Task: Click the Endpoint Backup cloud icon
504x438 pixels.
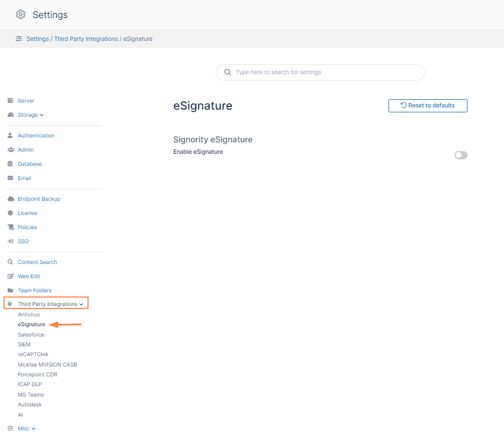Action: tap(10, 199)
